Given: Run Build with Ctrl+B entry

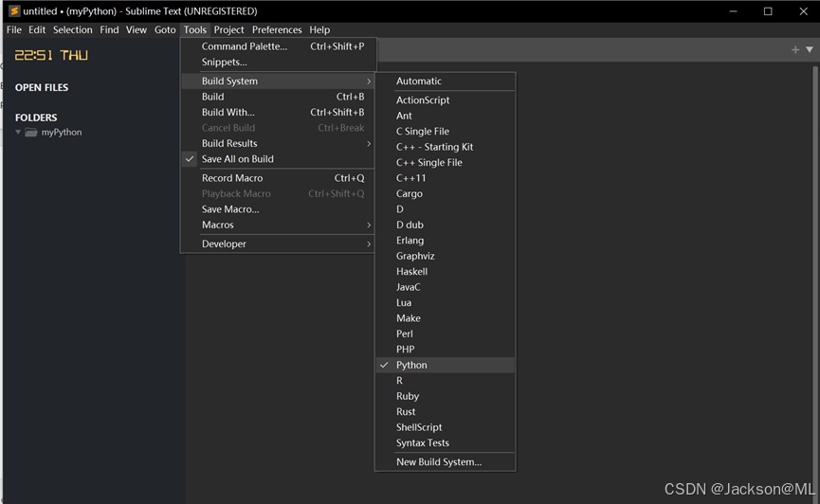Looking at the screenshot, I should coord(278,97).
